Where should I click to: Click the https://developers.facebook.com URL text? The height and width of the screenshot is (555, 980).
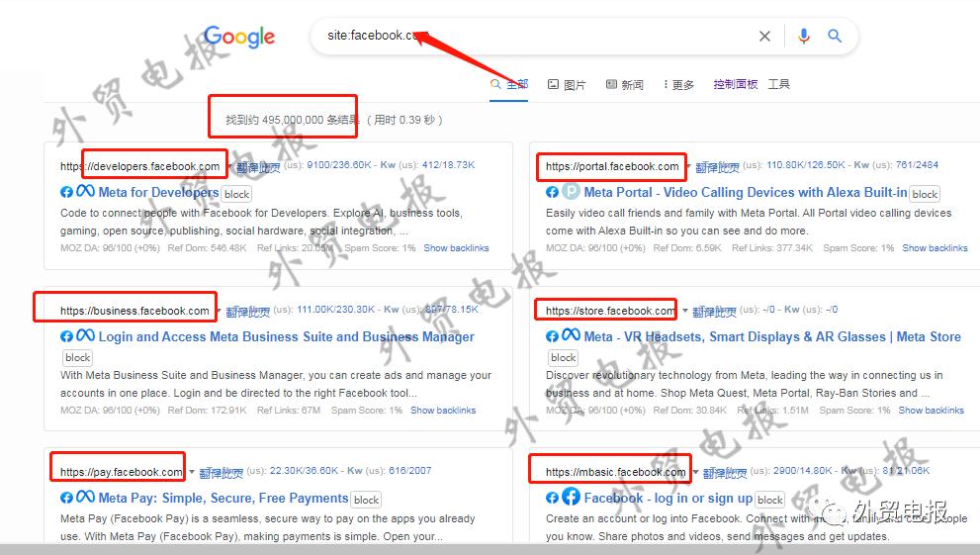pyautogui.click(x=140, y=166)
